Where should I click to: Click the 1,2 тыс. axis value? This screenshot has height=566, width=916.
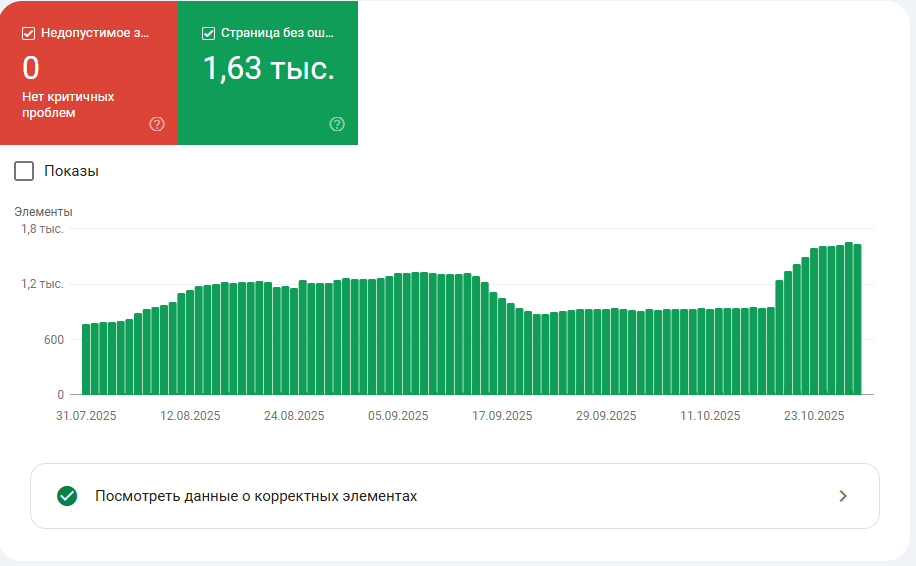[x=43, y=284]
